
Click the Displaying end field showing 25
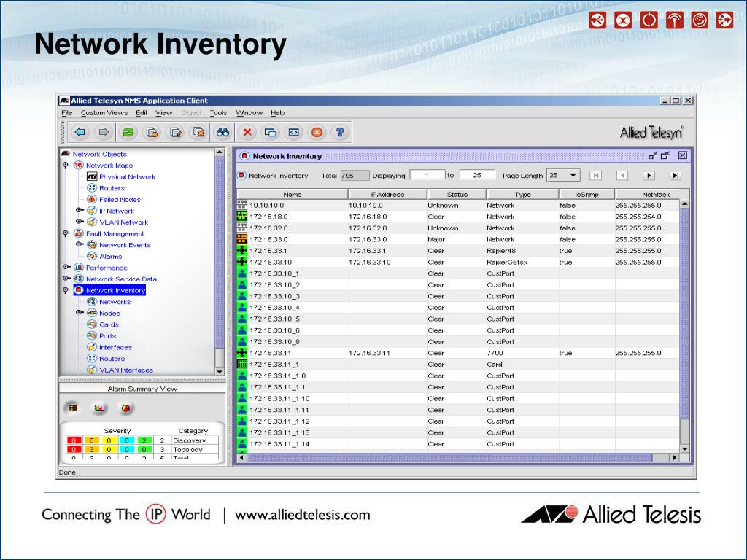(x=477, y=175)
